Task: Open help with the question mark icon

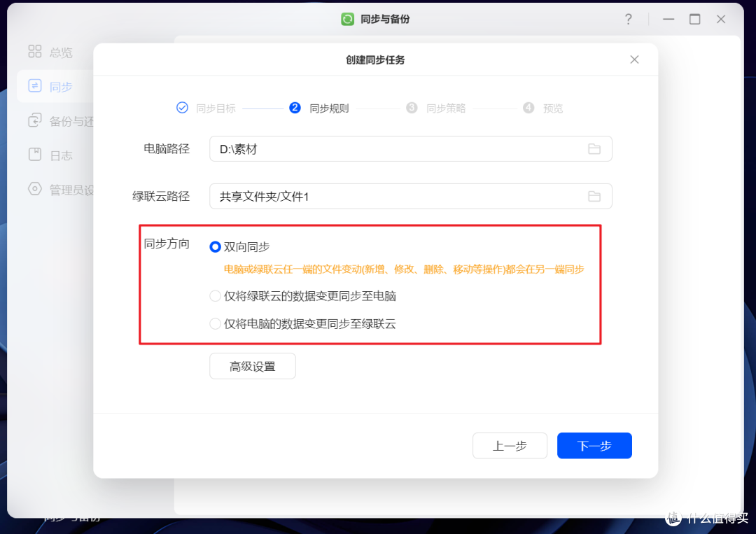Action: (x=628, y=20)
